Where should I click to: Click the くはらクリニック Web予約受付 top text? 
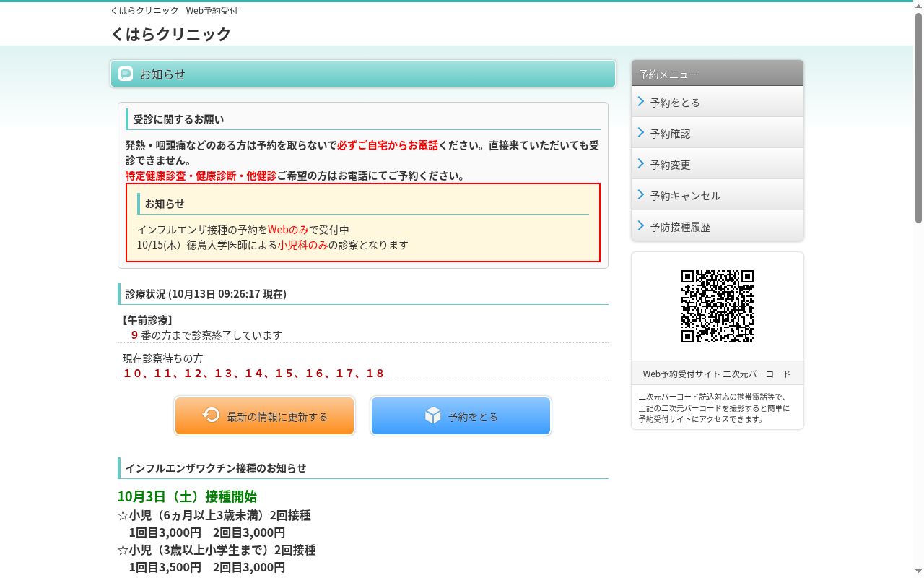[x=174, y=11]
